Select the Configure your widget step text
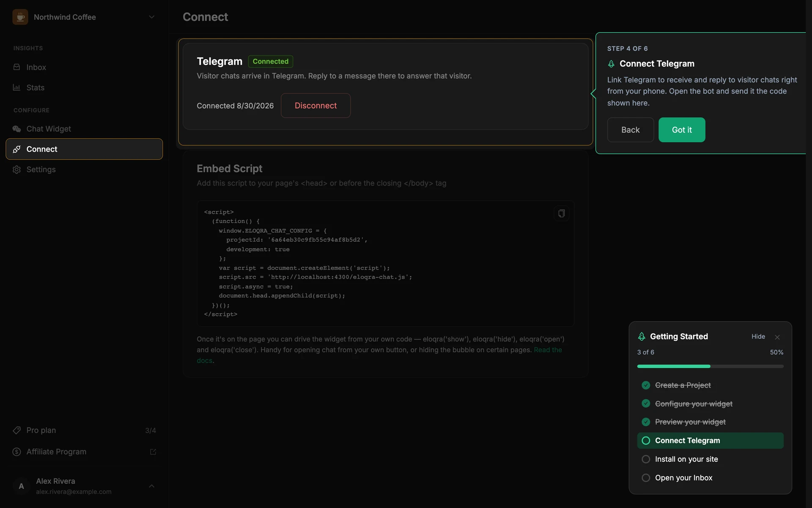 click(x=694, y=404)
